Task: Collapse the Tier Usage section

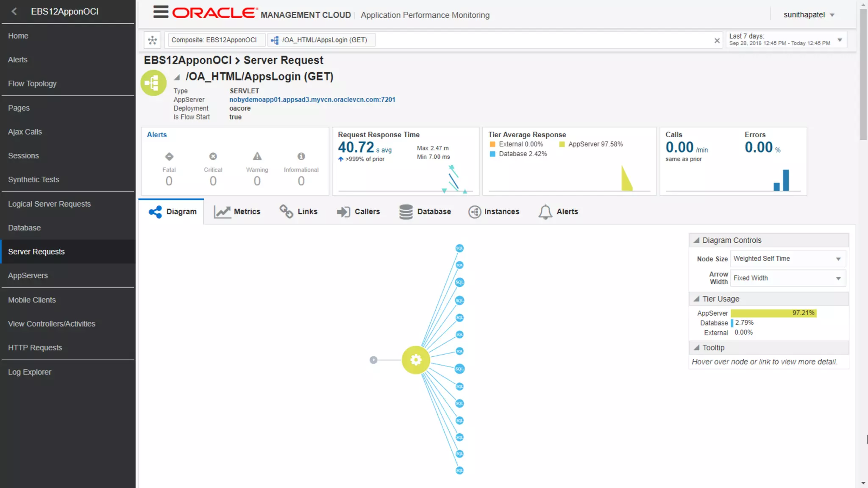Action: [x=696, y=299]
